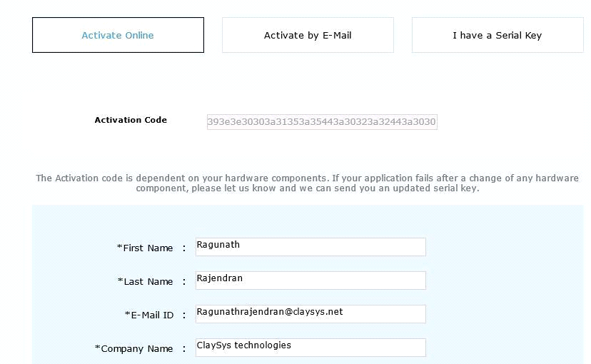Click the asterisk before Company Name
This screenshot has height=364, width=591.
[x=98, y=348]
